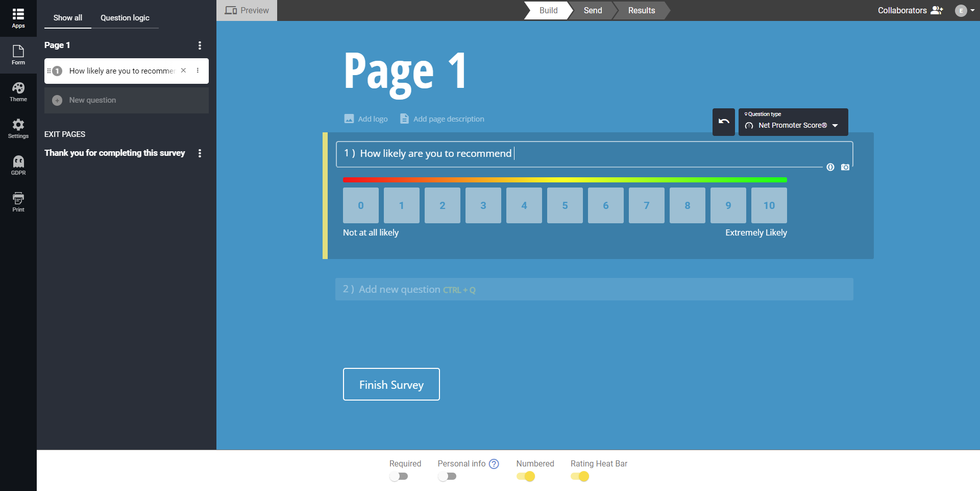
Task: Switch to the Question logic tab
Action: point(125,18)
